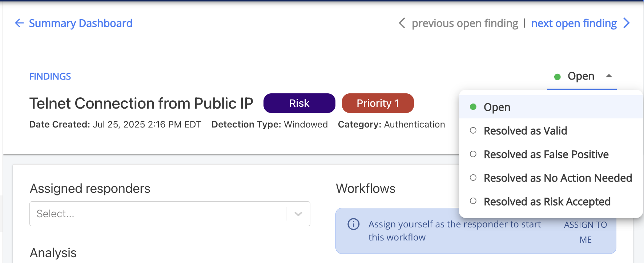
Task: Select Resolved as False Positive
Action: (x=551, y=154)
